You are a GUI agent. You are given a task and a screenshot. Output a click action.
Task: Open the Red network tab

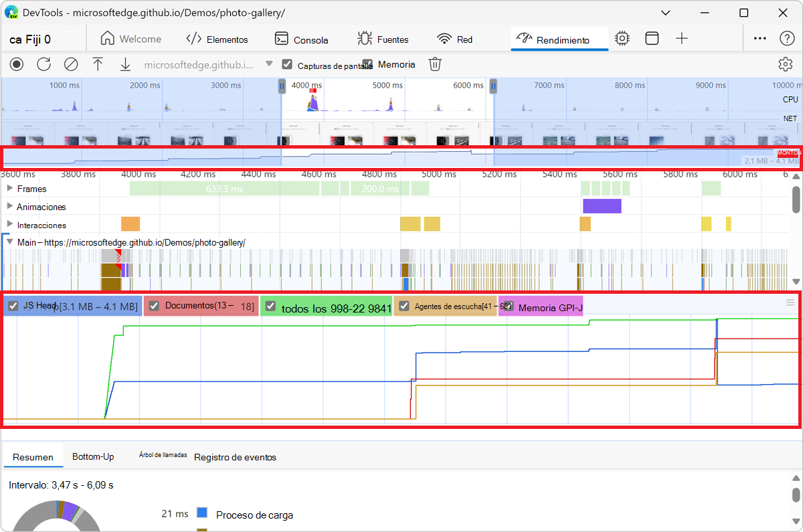point(455,39)
